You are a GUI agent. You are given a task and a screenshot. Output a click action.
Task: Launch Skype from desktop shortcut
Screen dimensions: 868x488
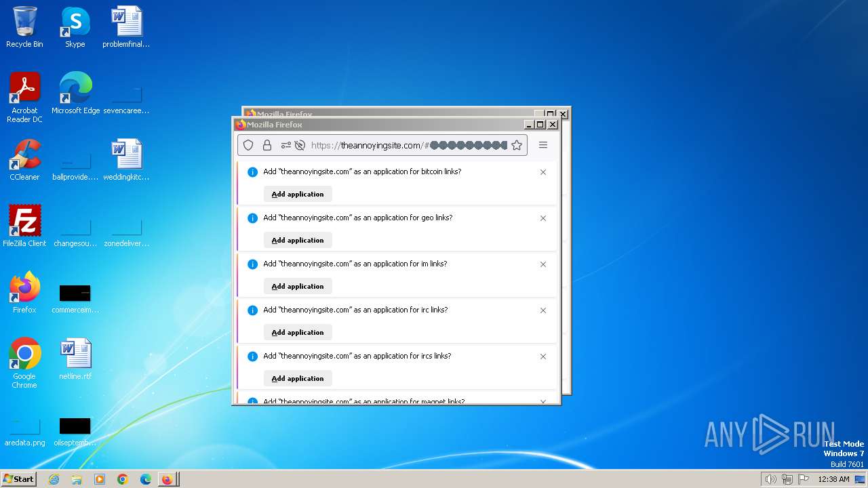[75, 28]
